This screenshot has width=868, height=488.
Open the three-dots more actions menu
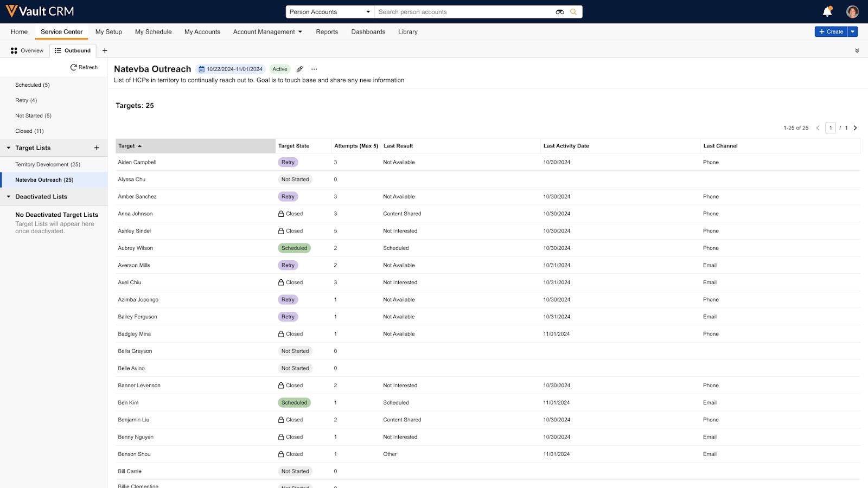click(314, 69)
